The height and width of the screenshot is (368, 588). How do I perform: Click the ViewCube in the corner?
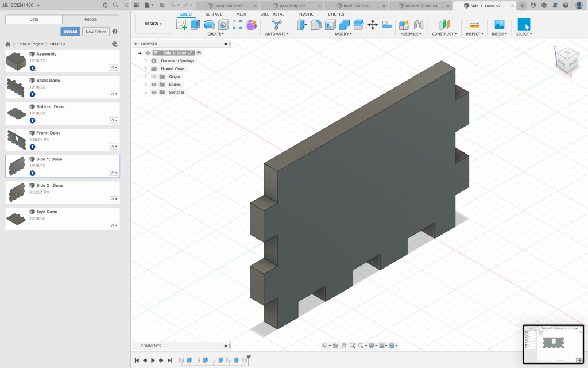click(x=566, y=59)
